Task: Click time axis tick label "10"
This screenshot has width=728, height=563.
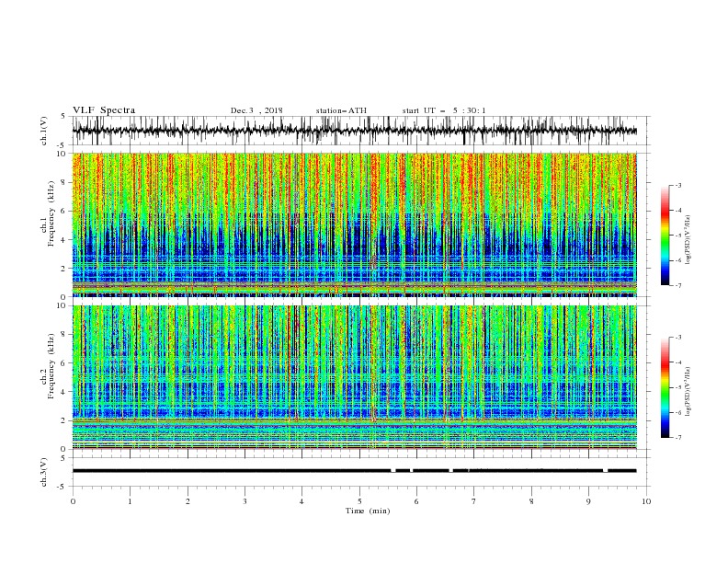Action: point(646,501)
